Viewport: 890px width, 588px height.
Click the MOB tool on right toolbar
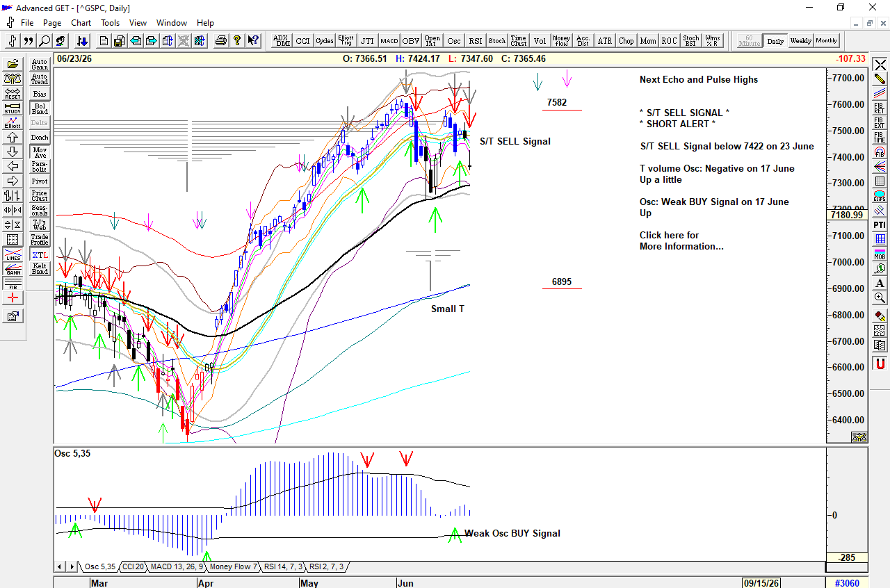(880, 254)
